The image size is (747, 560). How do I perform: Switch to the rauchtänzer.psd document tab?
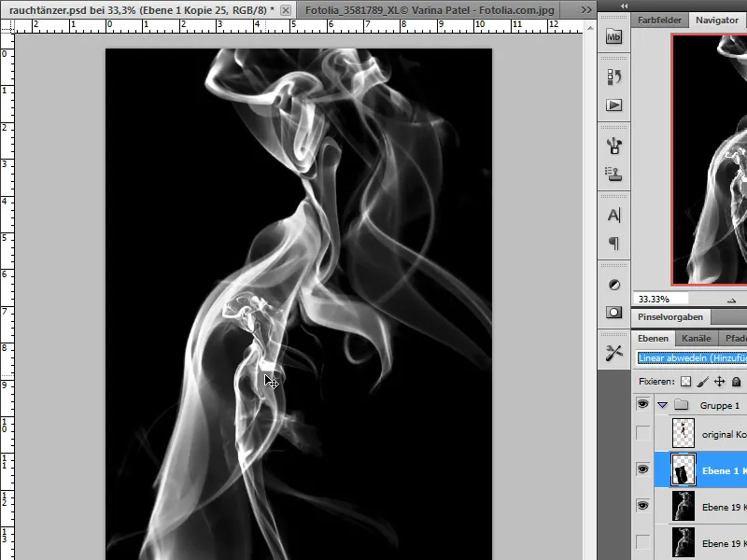pyautogui.click(x=142, y=10)
